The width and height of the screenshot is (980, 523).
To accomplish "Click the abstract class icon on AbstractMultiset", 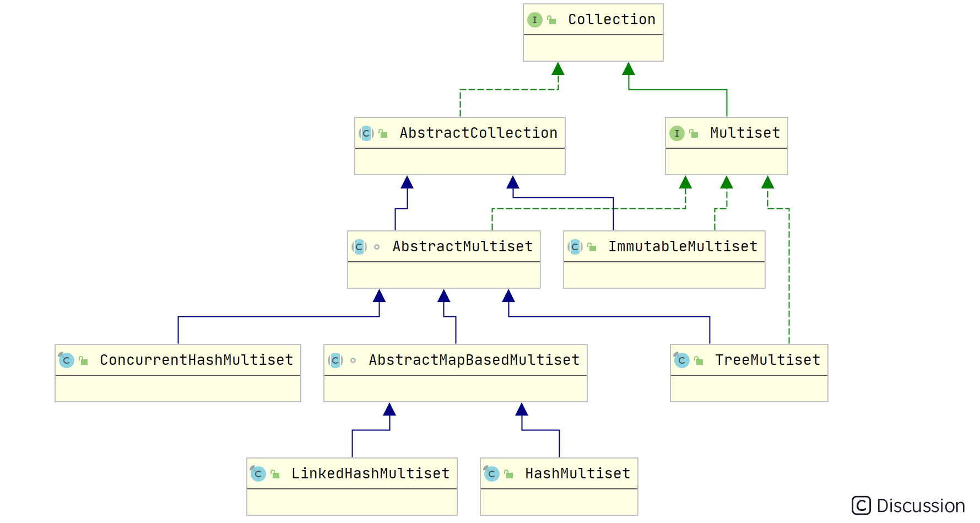I will (359, 247).
